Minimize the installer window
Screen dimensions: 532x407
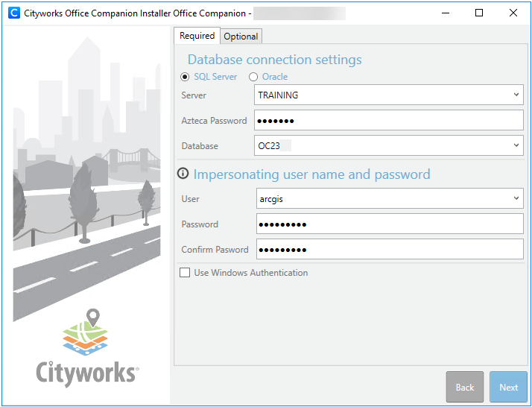pos(446,13)
